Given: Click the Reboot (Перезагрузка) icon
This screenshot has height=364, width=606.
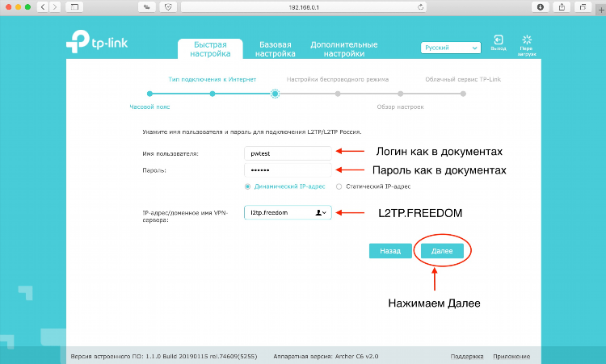Looking at the screenshot, I should (x=527, y=45).
